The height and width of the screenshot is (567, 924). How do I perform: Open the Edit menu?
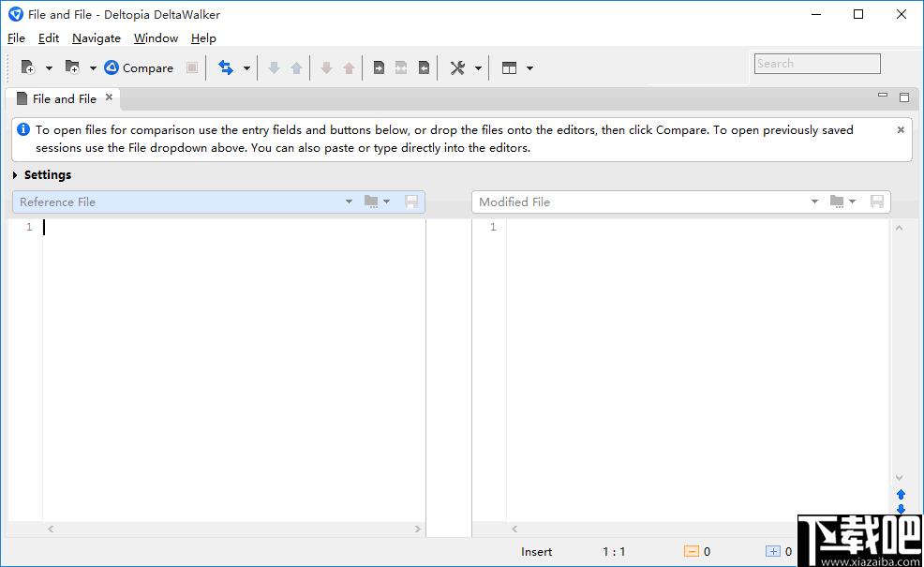[49, 38]
